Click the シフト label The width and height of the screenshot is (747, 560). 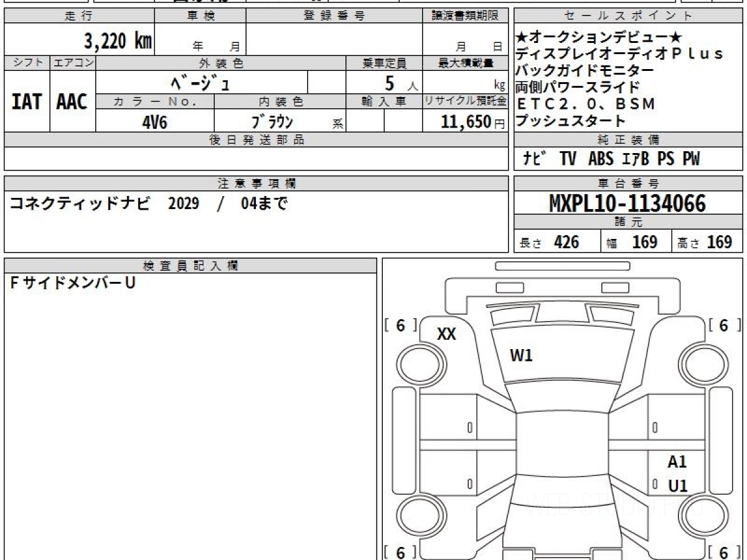27,63
